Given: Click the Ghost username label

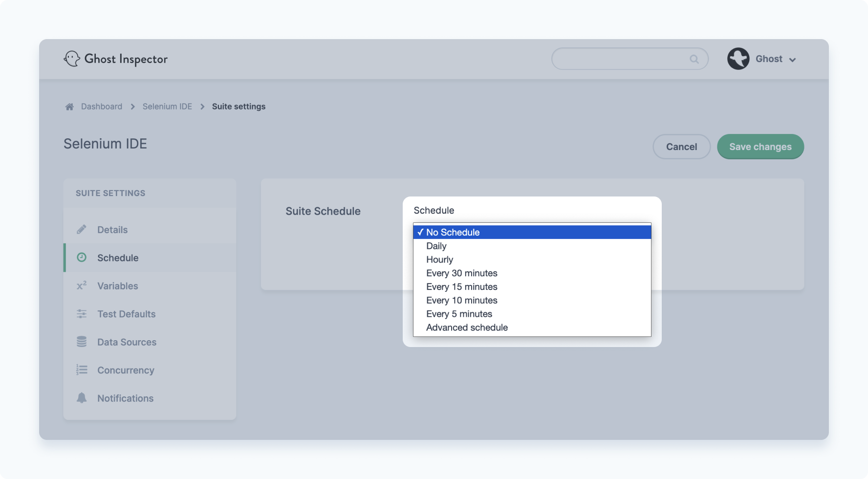Looking at the screenshot, I should point(769,59).
